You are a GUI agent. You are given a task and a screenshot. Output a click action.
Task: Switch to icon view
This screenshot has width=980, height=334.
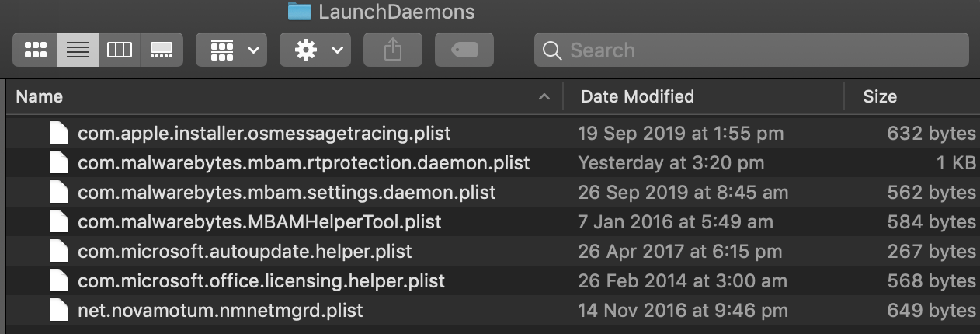36,50
